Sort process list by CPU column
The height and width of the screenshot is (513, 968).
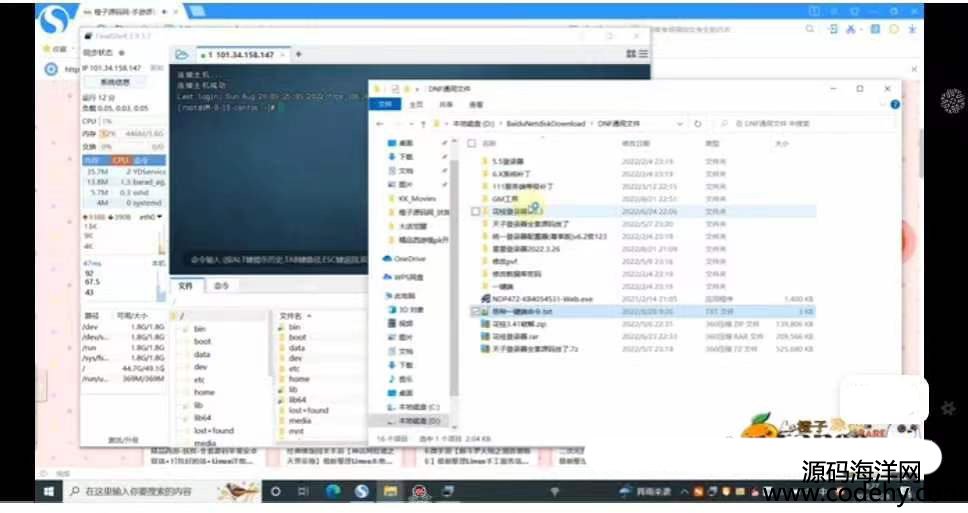pyautogui.click(x=121, y=161)
